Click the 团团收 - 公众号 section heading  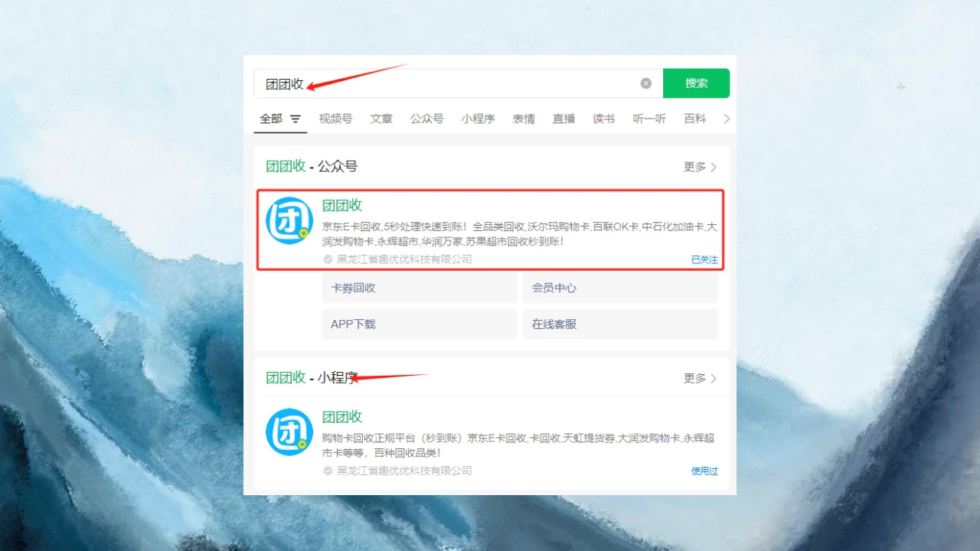[x=312, y=166]
